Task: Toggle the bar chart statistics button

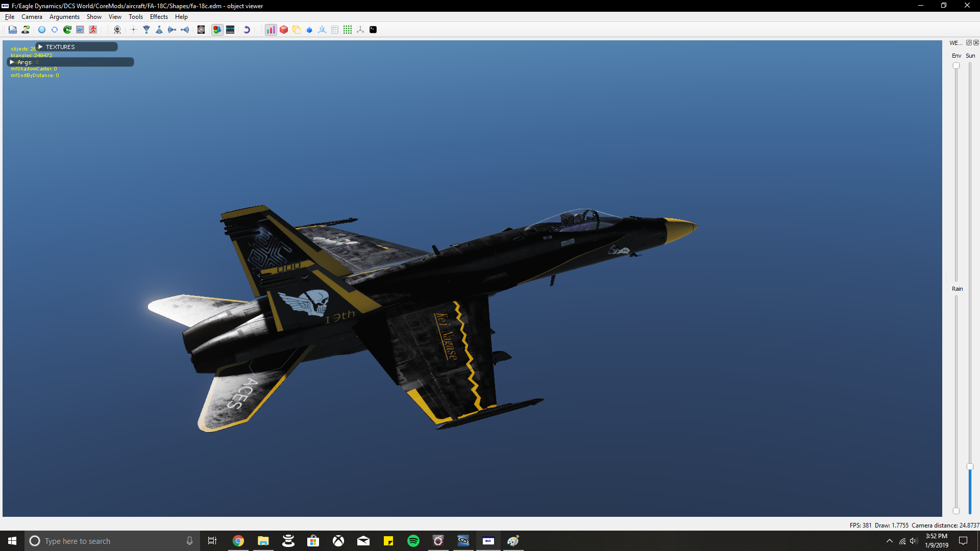Action: (271, 30)
